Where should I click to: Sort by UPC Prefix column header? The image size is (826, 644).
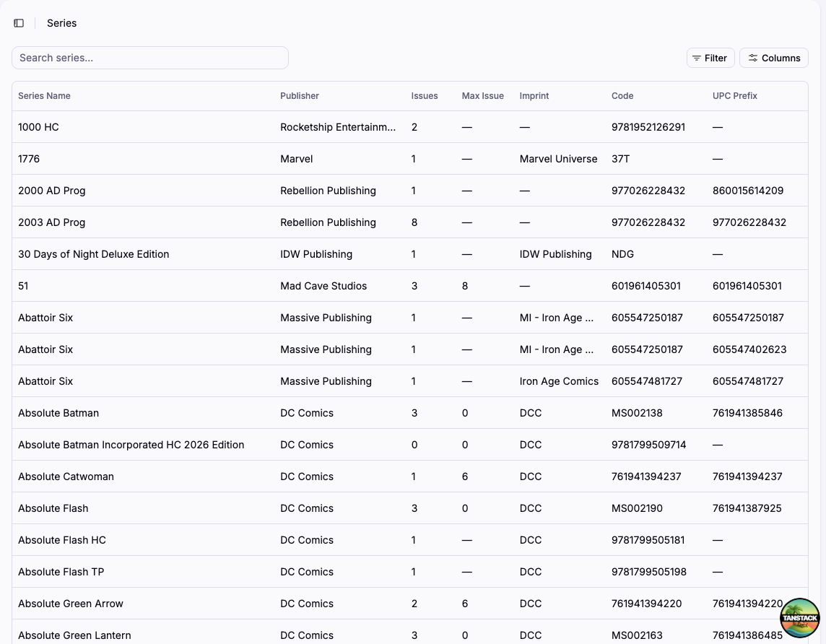click(734, 96)
